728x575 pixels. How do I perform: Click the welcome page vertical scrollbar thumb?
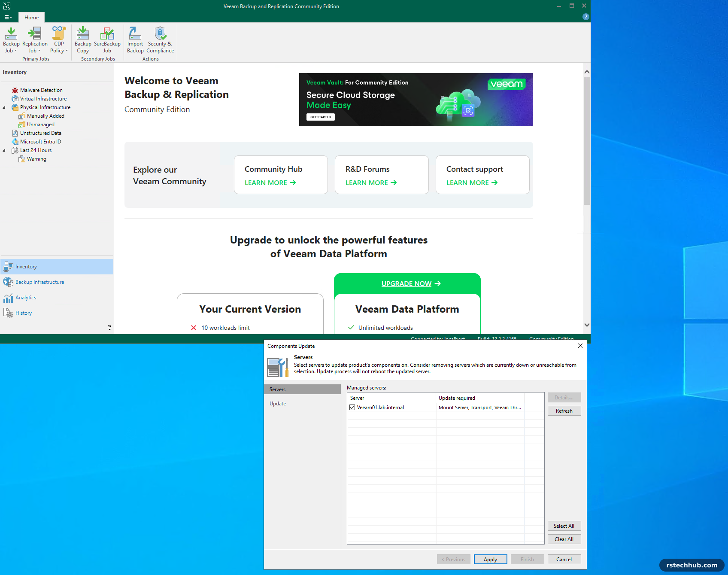[x=587, y=141]
